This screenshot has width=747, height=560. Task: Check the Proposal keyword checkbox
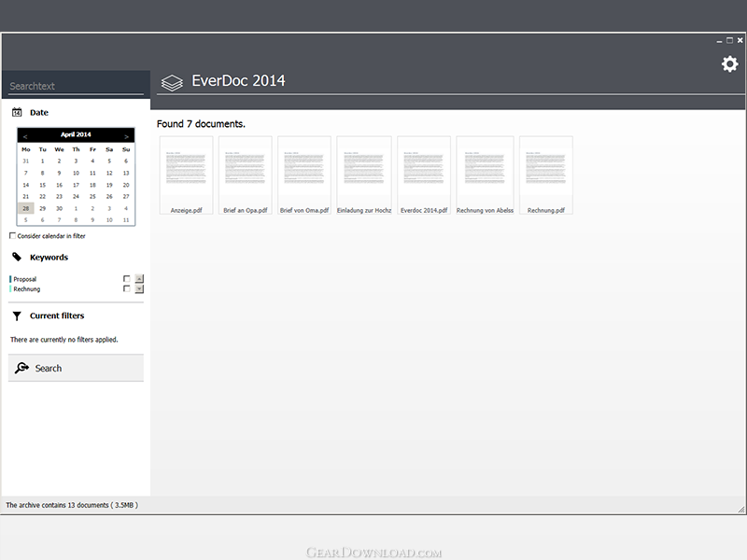126,278
